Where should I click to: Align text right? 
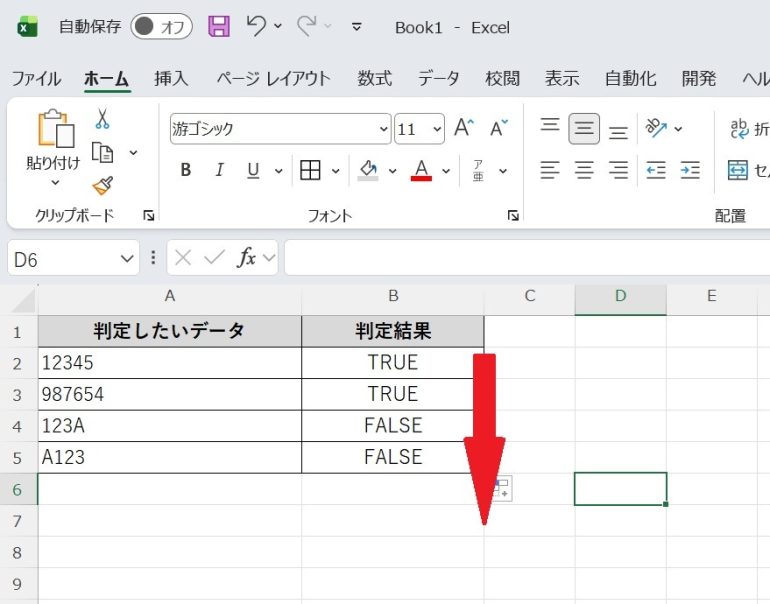[618, 170]
